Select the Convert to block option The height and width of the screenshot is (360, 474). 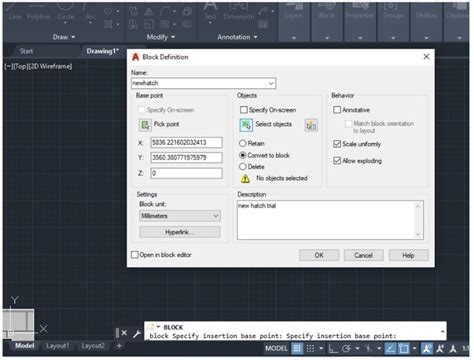pos(243,155)
